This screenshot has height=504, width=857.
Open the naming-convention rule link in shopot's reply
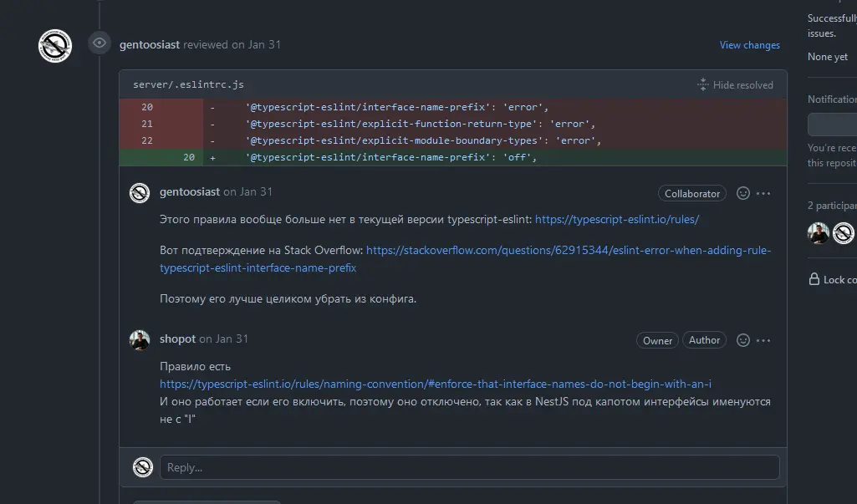[435, 384]
